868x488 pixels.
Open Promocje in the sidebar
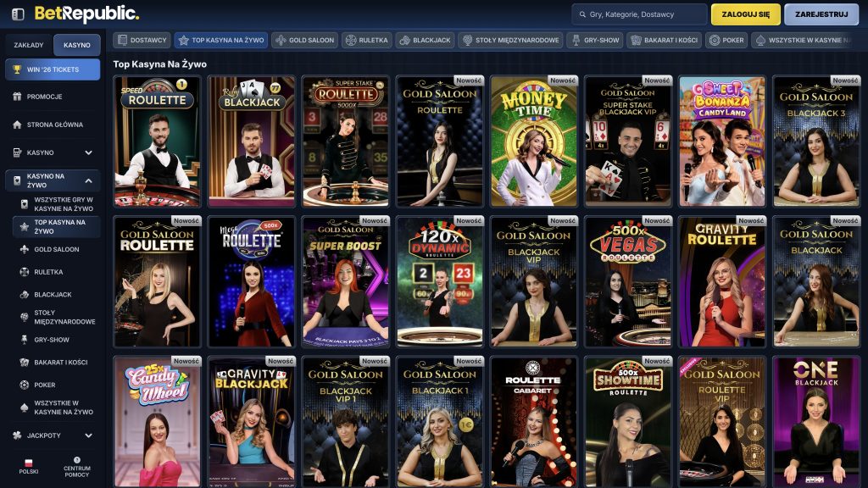(x=53, y=97)
